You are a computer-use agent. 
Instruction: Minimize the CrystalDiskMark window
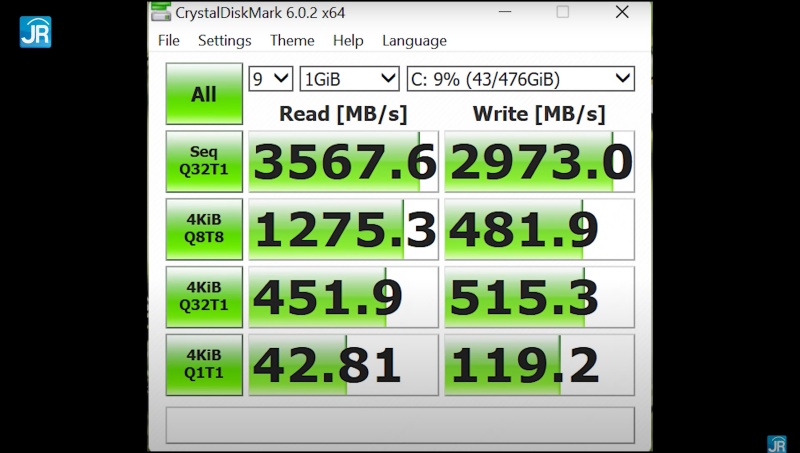click(x=505, y=12)
